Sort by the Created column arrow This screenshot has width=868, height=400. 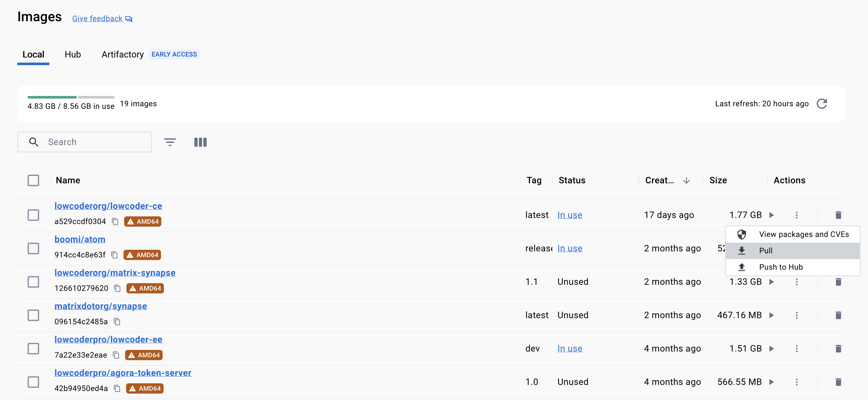(x=686, y=180)
